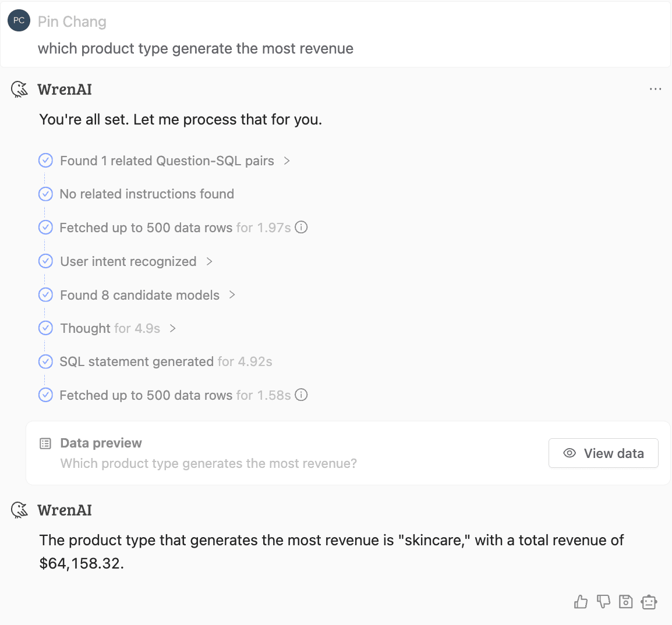Expand the User intent recognized step

point(209,261)
